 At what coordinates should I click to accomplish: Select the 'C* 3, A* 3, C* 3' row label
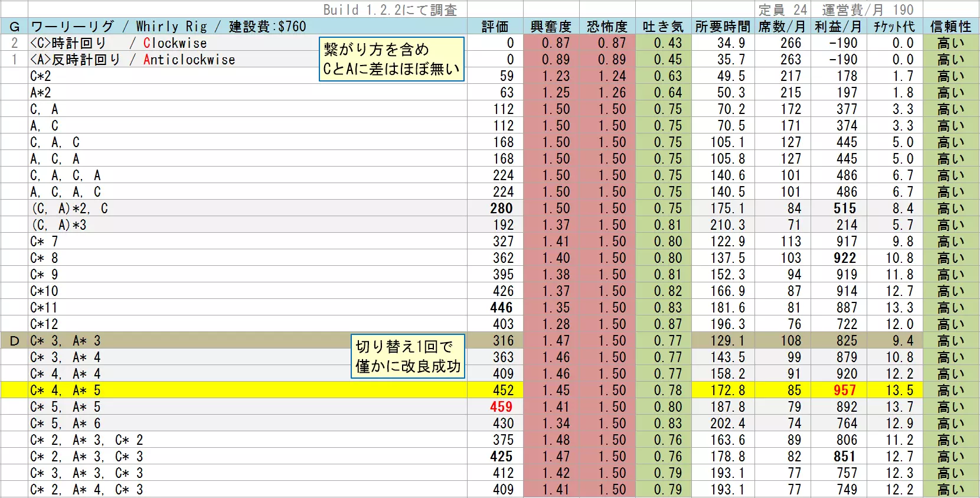point(87,473)
